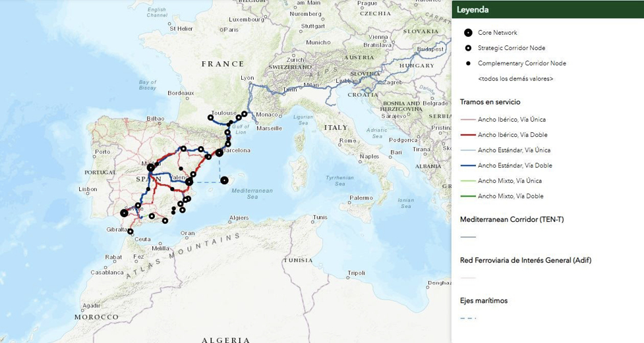
Task: Click the Strategic Corridor node near Gibraltar
Action: (131, 231)
